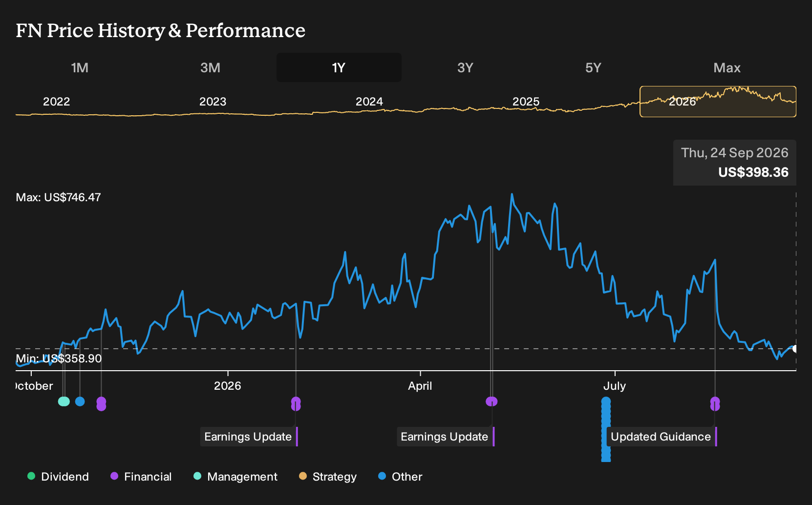
Task: Switch to the 1M time range tab
Action: coord(80,67)
